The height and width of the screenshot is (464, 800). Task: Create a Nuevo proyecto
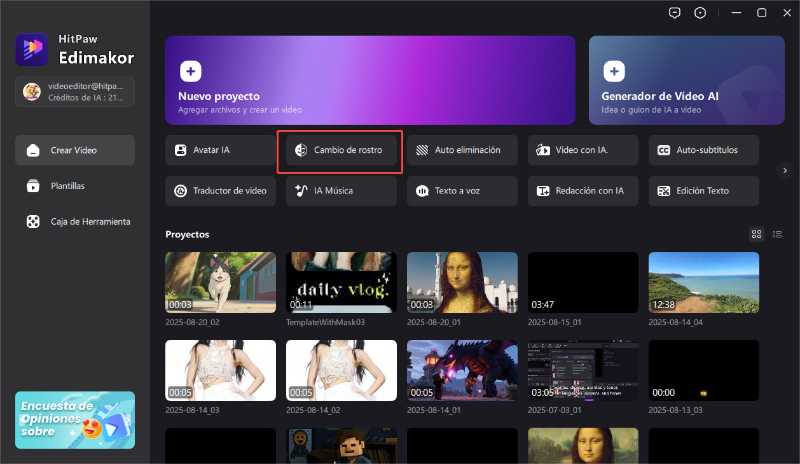click(x=370, y=80)
